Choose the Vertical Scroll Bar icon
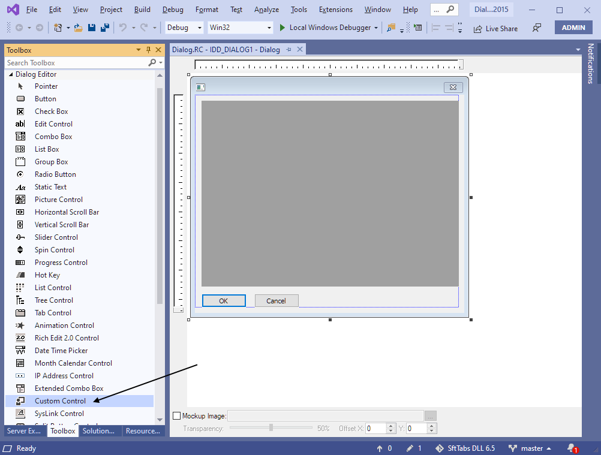The width and height of the screenshot is (601, 455). coord(20,225)
